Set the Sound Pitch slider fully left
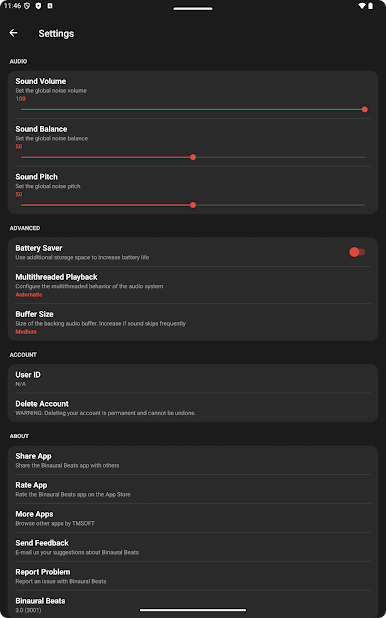The image size is (386, 618). 21,205
